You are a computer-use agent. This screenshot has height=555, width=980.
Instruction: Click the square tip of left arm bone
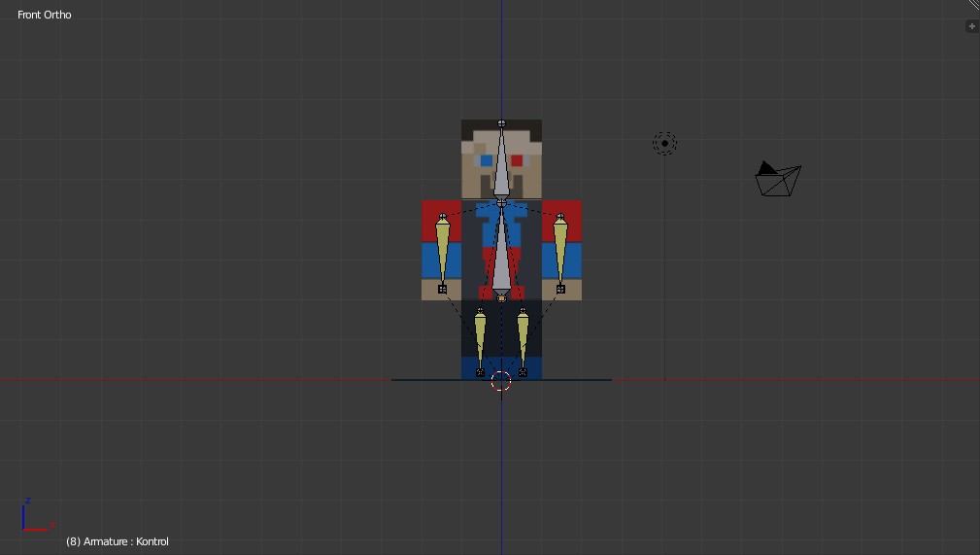[x=443, y=289]
